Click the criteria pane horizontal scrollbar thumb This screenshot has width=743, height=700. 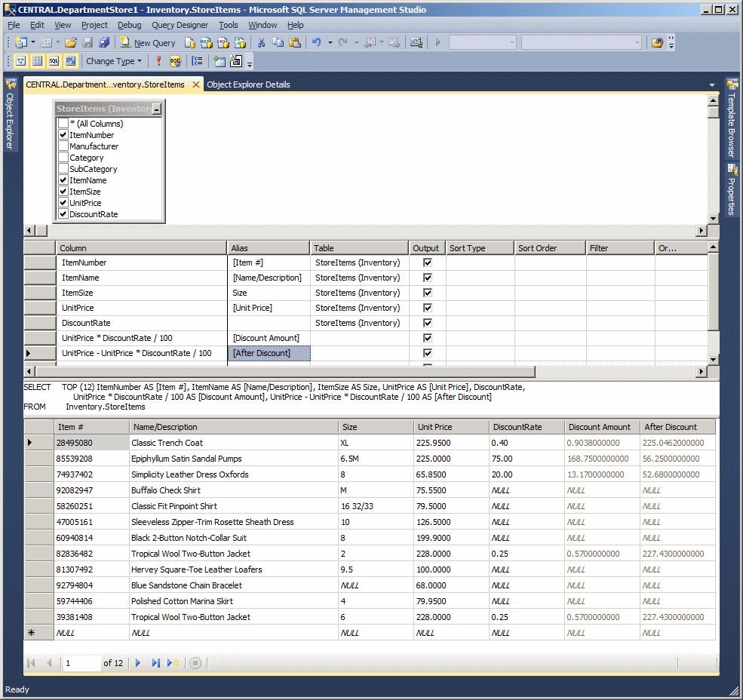[x=286, y=372]
